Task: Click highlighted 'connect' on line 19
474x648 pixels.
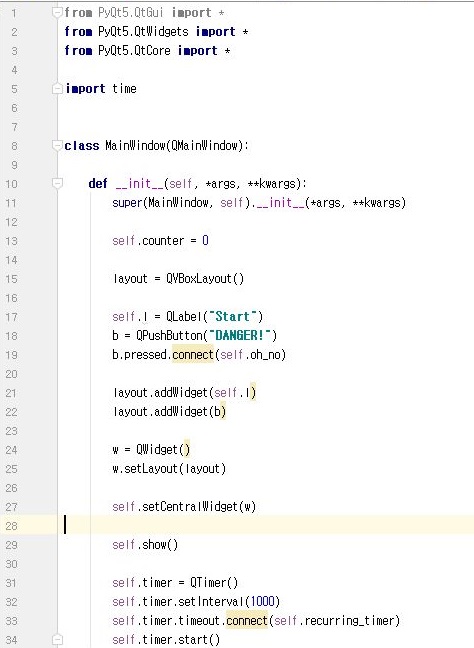Action: point(193,355)
